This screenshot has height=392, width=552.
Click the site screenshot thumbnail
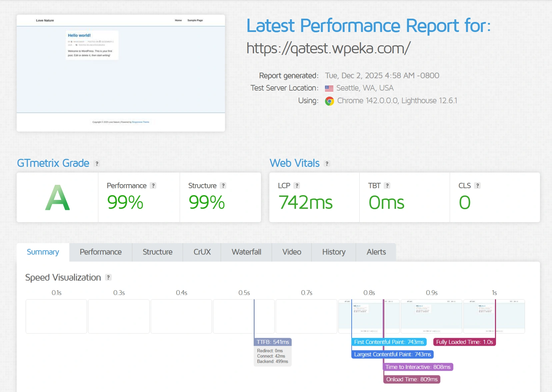point(121,73)
